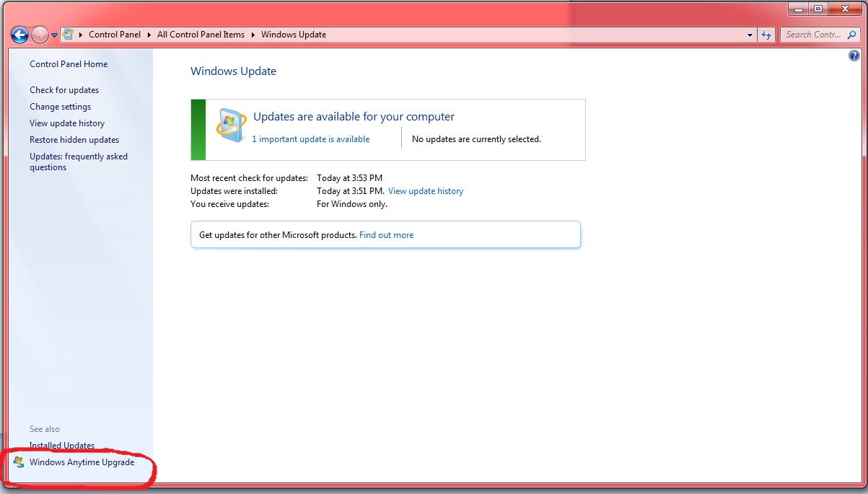
Task: Minimize the Windows Update window
Action: coord(800,9)
